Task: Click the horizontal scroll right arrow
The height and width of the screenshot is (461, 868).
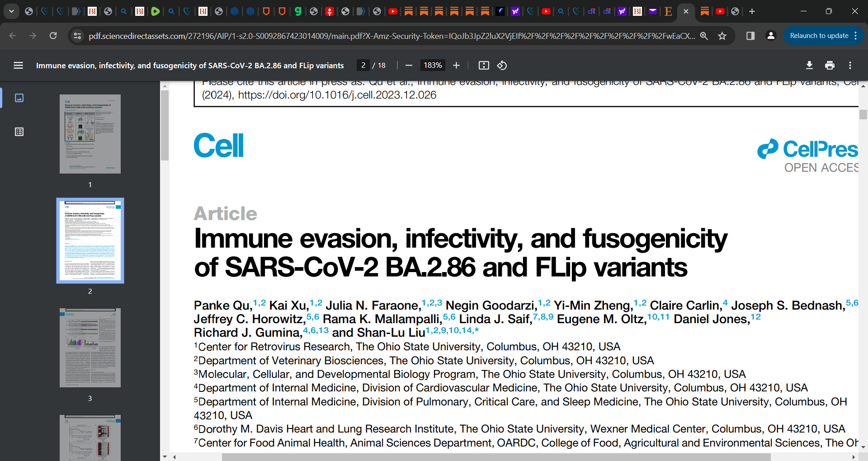Action: coord(854,457)
